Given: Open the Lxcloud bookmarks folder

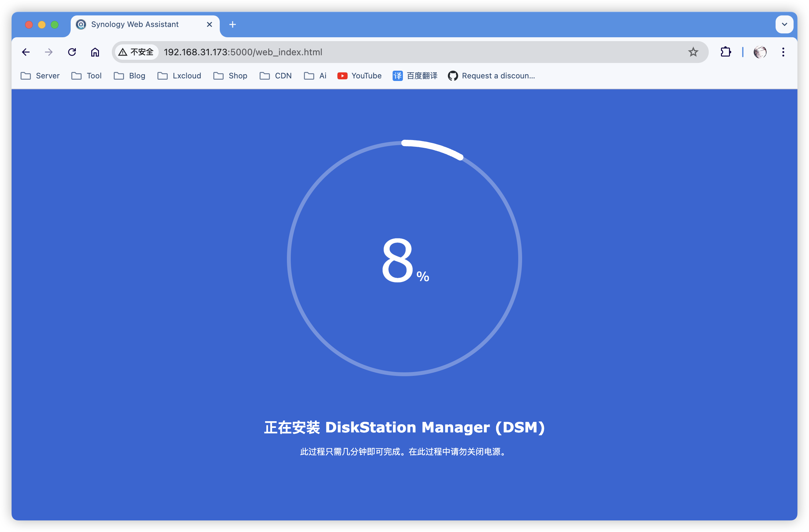Looking at the screenshot, I should click(x=180, y=76).
